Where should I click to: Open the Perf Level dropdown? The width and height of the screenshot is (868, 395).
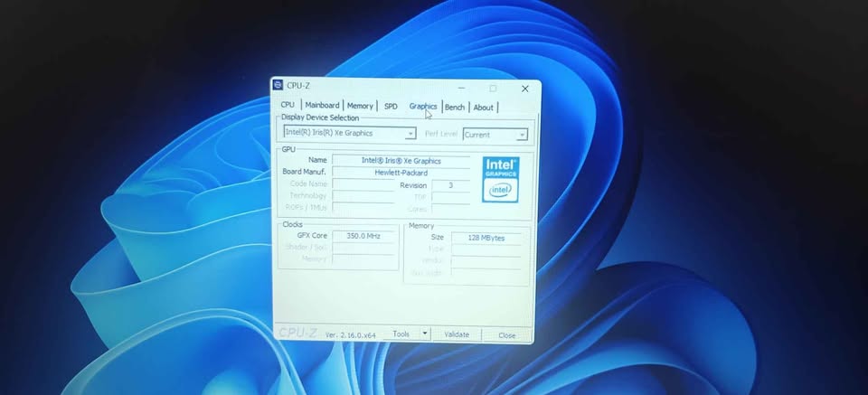click(x=495, y=135)
